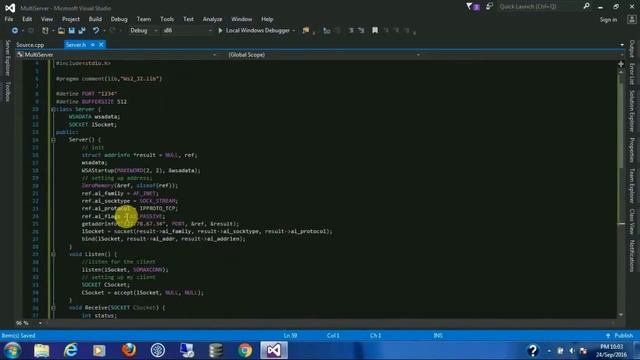
Task: Click the Save All toolbar icon
Action: tap(82, 31)
